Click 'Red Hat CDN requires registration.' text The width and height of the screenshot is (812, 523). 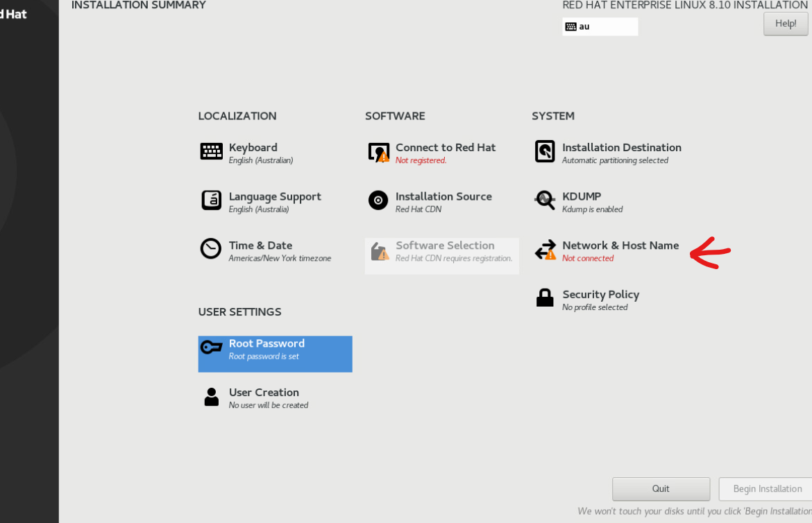[454, 259]
